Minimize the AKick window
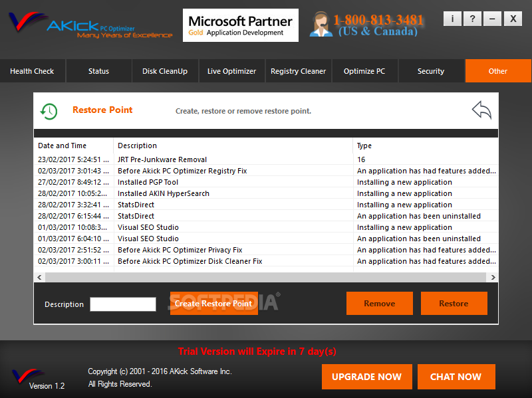The image size is (532, 398). coord(492,19)
